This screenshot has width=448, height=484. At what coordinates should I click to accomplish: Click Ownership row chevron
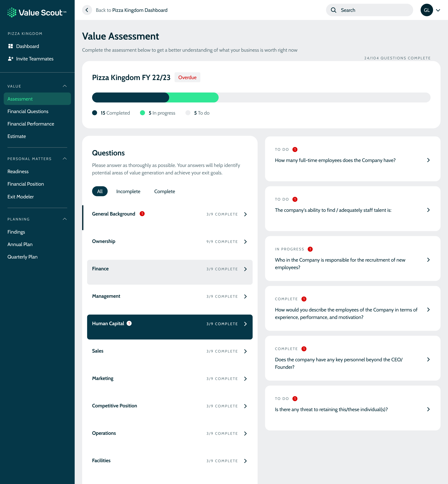(x=245, y=242)
